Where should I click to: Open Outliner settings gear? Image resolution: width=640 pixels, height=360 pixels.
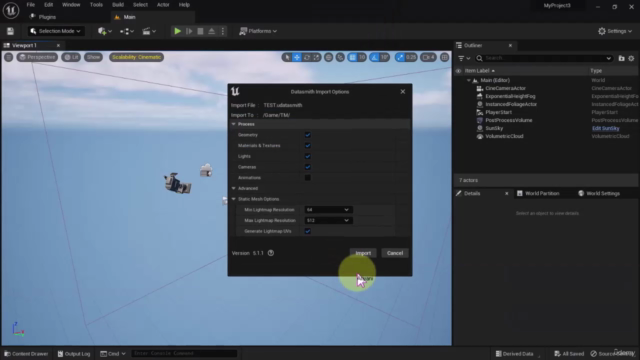[x=631, y=58]
